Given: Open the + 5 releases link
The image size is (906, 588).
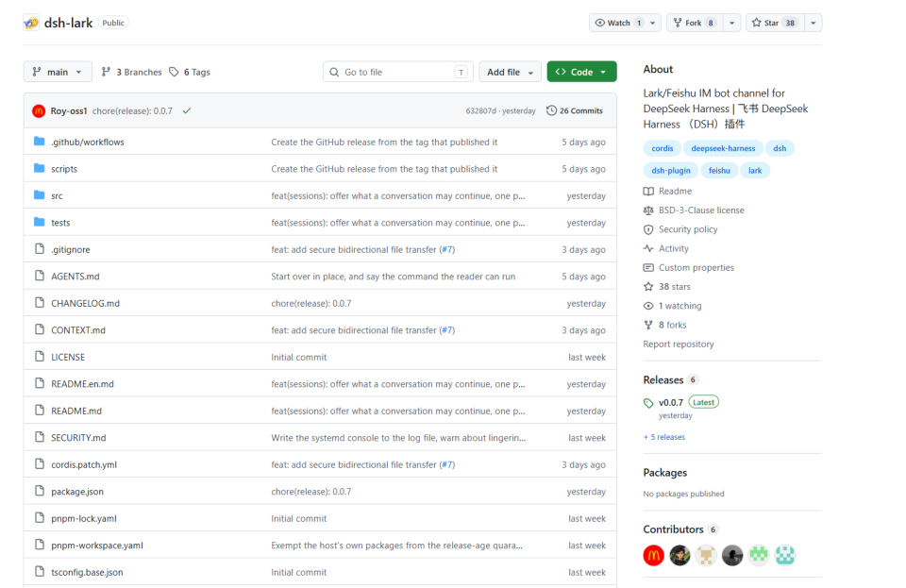Looking at the screenshot, I should pos(663,437).
